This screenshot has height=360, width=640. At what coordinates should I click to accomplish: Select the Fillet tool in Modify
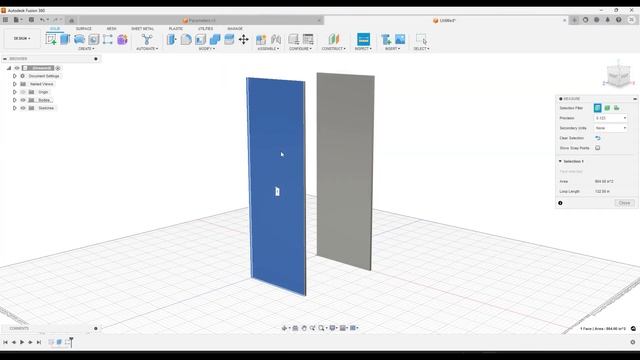click(186, 39)
